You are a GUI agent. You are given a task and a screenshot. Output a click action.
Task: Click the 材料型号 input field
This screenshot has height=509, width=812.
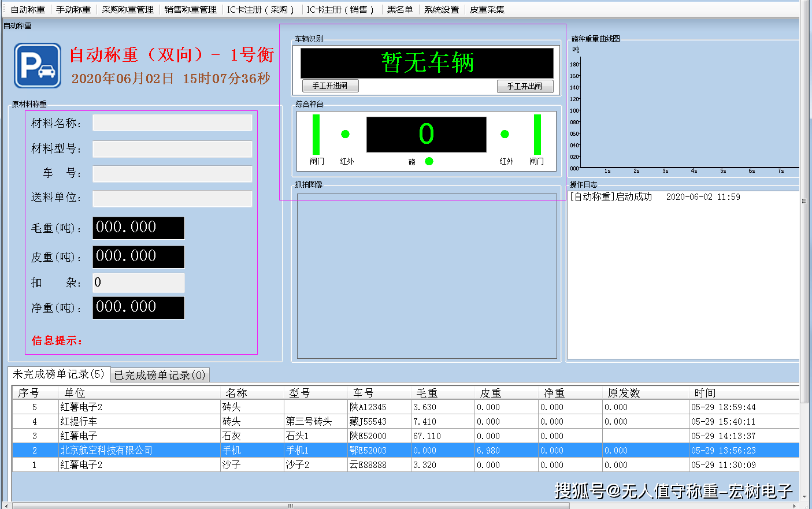click(x=172, y=148)
